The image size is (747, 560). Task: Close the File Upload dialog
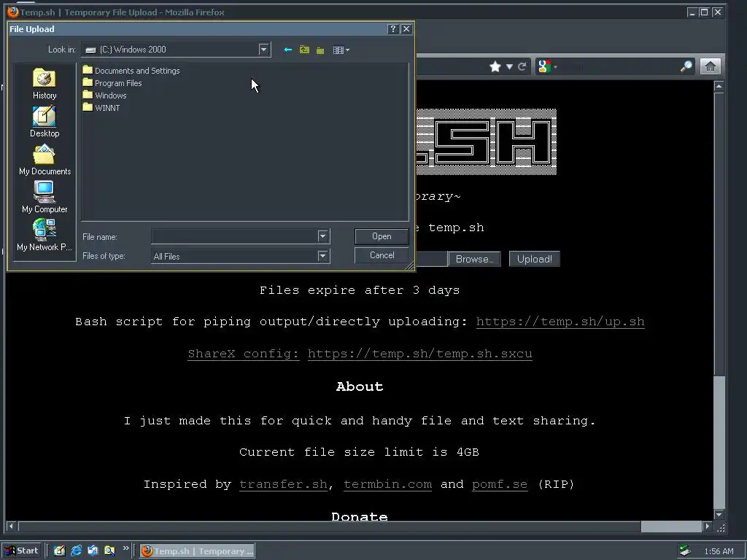(x=406, y=29)
